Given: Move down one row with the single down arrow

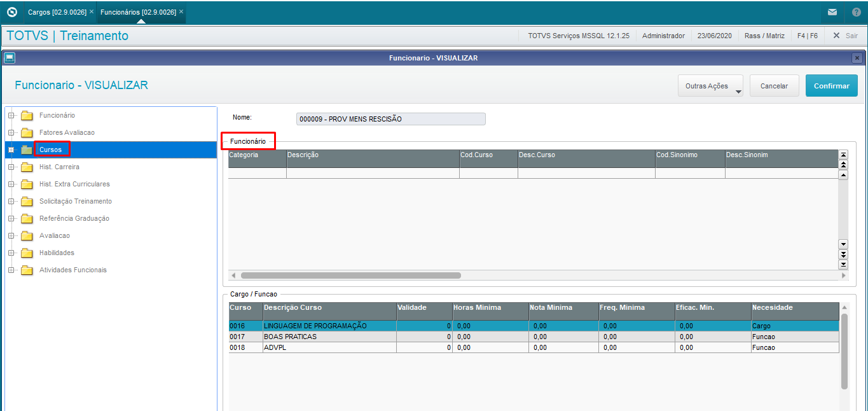Looking at the screenshot, I should tap(843, 244).
